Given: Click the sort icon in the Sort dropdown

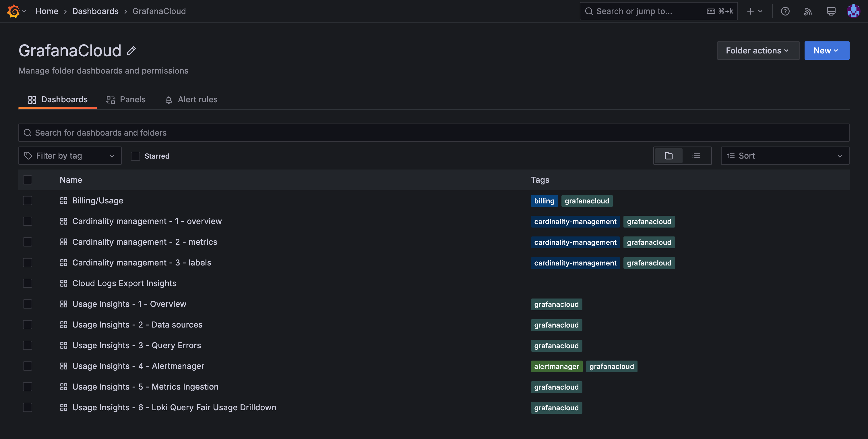Looking at the screenshot, I should 731,156.
